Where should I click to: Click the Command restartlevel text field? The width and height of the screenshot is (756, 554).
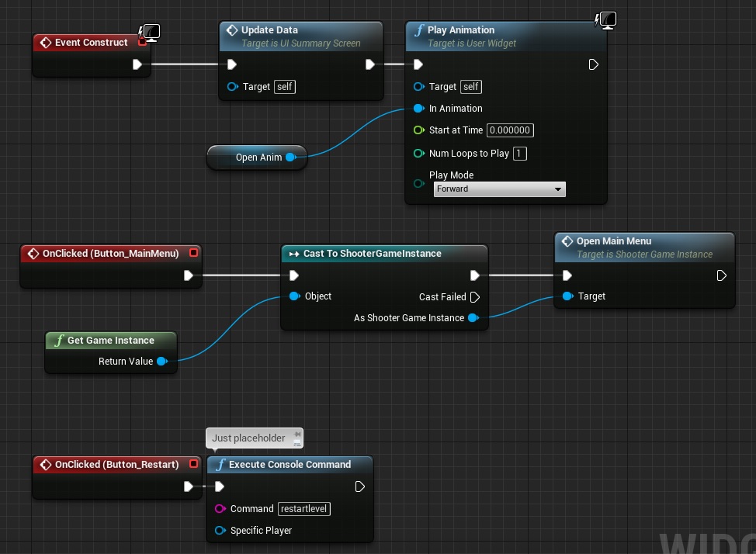304,509
